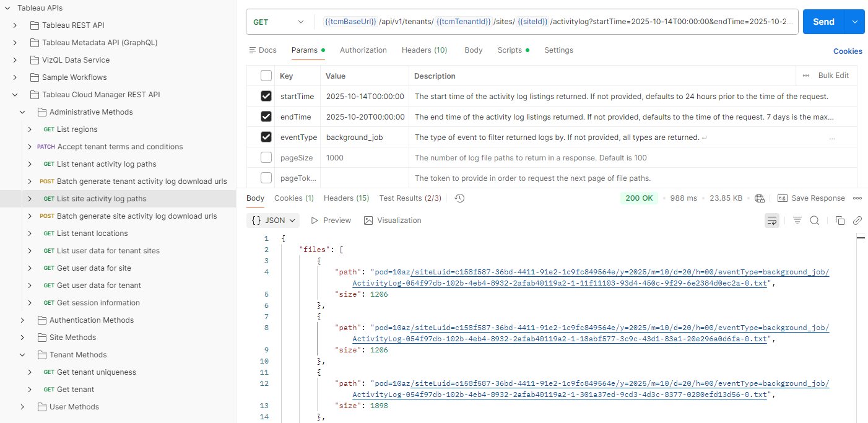Open the Test Results tab
The height and width of the screenshot is (423, 868).
click(x=410, y=198)
